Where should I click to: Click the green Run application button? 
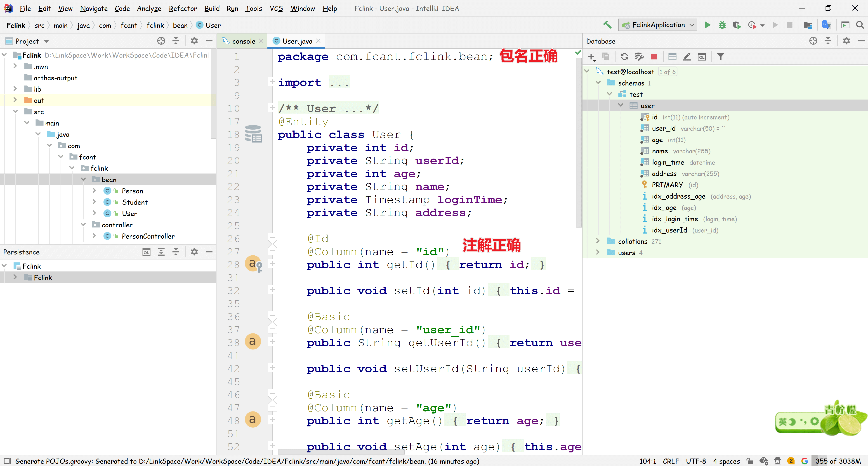707,25
